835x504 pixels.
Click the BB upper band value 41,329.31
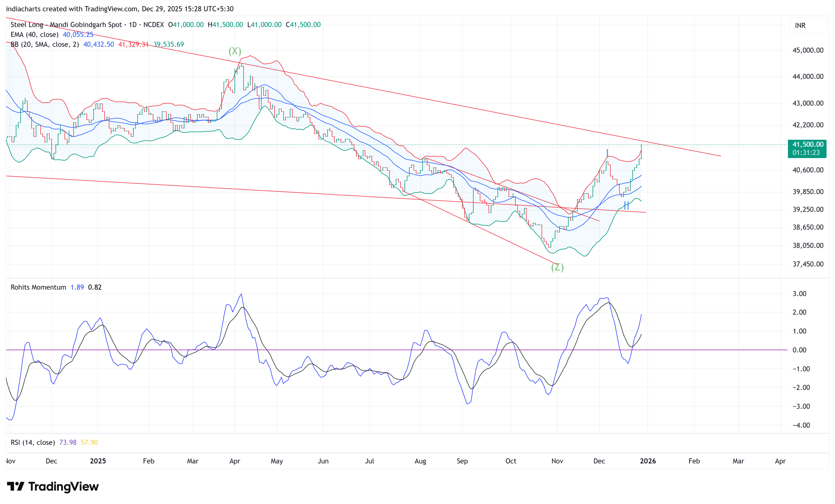[133, 44]
